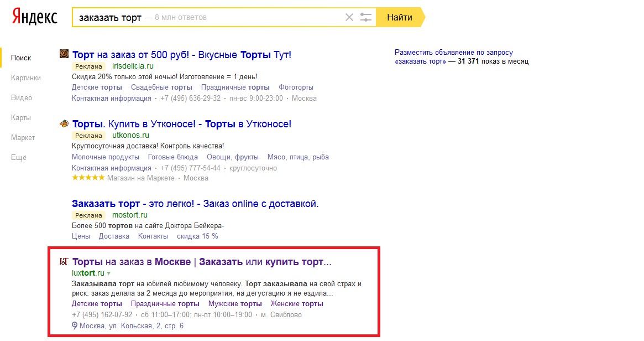This screenshot has height=341, width=644.
Task: Open скидка 15 % sitelink
Action: (197, 236)
